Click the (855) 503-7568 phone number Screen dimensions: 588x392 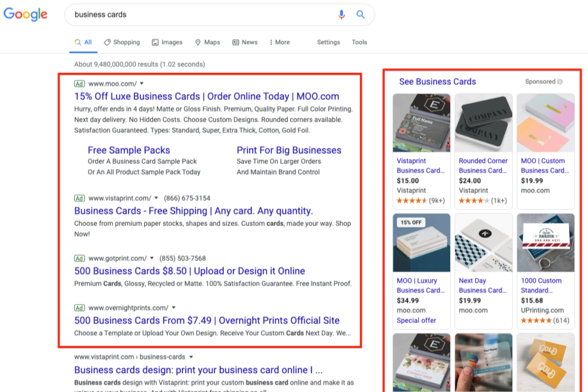(x=183, y=258)
